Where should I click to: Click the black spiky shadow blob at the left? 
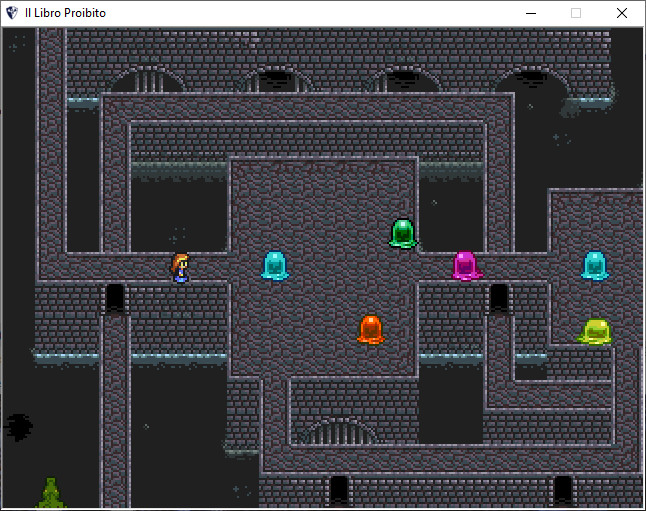(18, 427)
